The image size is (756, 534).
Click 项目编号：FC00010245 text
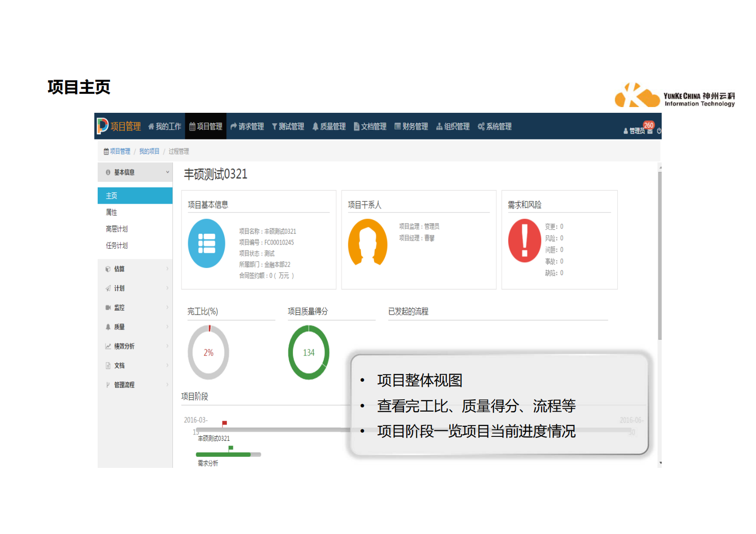(x=266, y=242)
